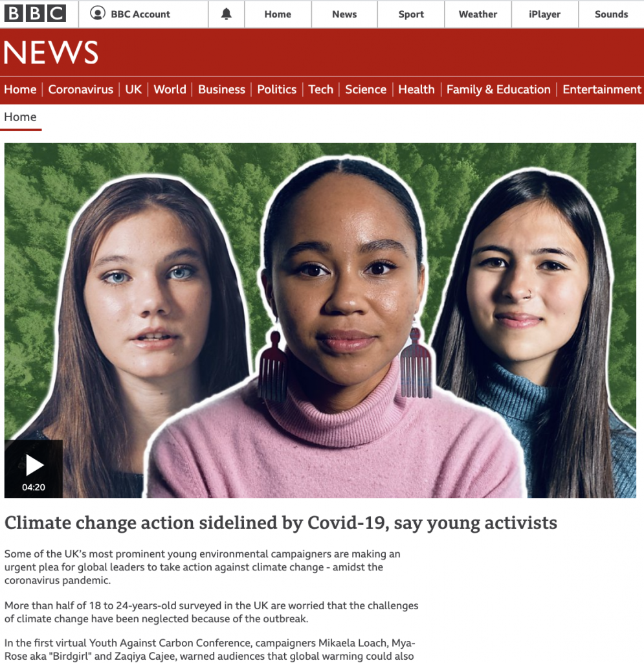The image size is (644, 663).
Task: Select the UK news section
Action: tap(133, 89)
